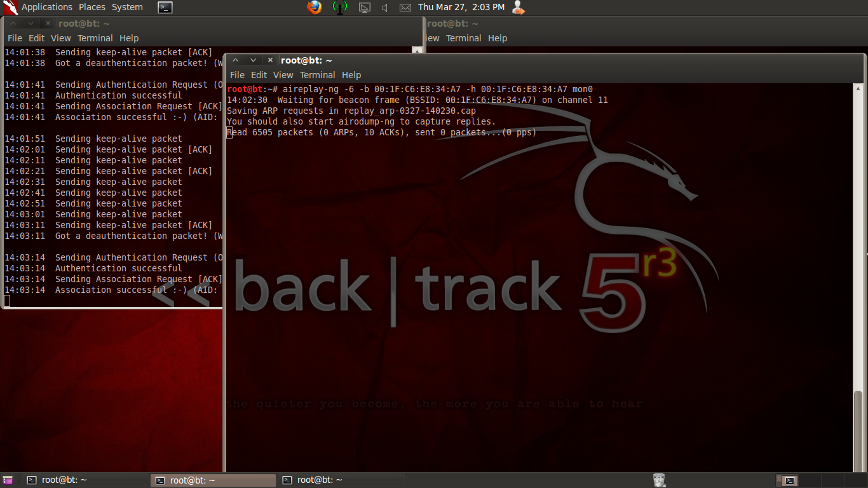868x488 pixels.
Task: Open the display monitor tray icon
Action: pyautogui.click(x=364, y=8)
